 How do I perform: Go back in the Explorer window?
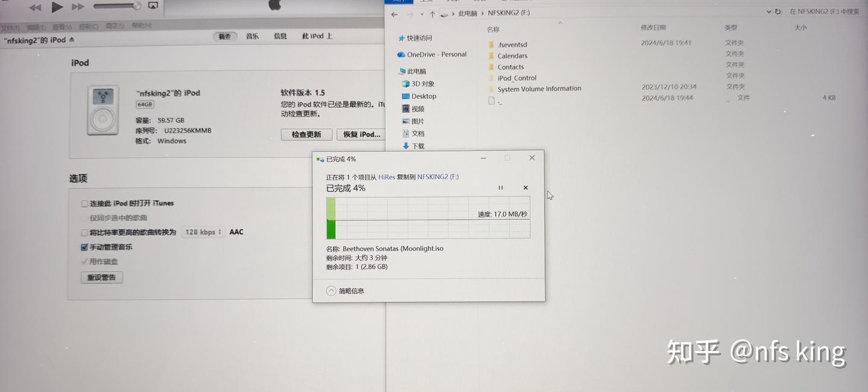(394, 14)
